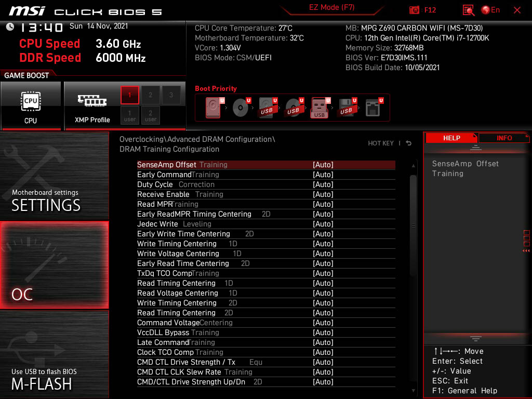Open SenseAmp Offset Training Auto value
The height and width of the screenshot is (399, 532).
pyautogui.click(x=323, y=165)
